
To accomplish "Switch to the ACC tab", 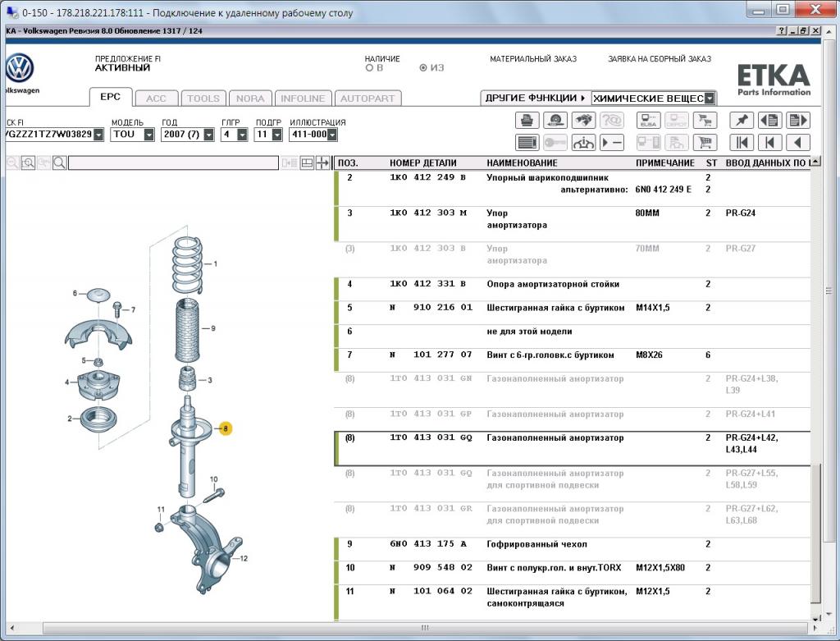I will pos(156,98).
